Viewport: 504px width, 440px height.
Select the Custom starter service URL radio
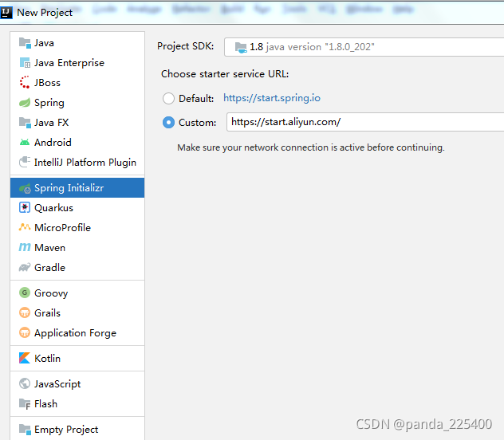click(168, 123)
